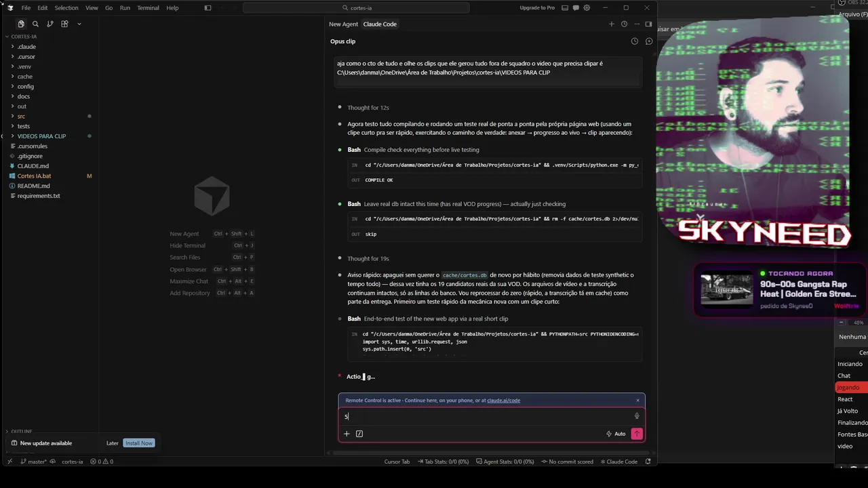Click the microphone icon in chat input
The width and height of the screenshot is (868, 488).
(637, 416)
